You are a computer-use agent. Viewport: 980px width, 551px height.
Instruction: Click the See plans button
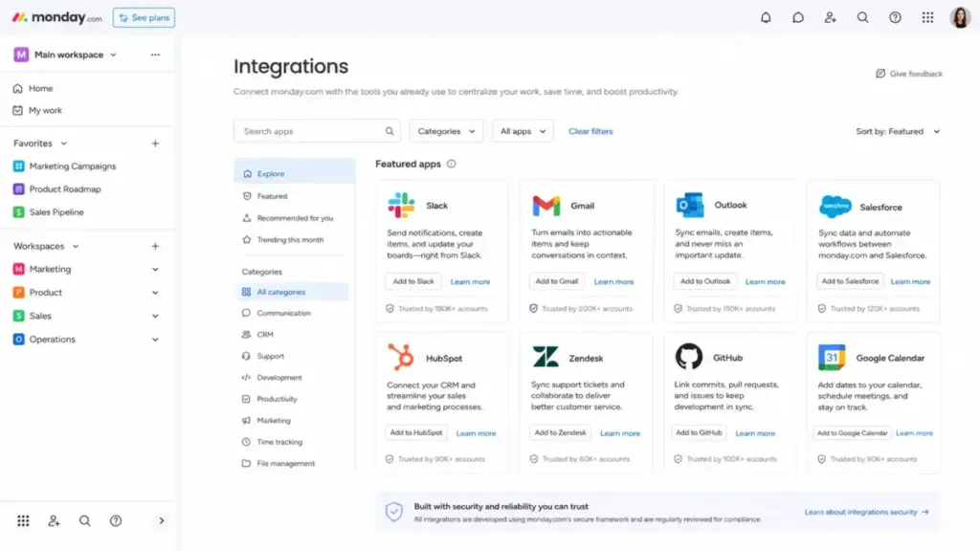144,17
